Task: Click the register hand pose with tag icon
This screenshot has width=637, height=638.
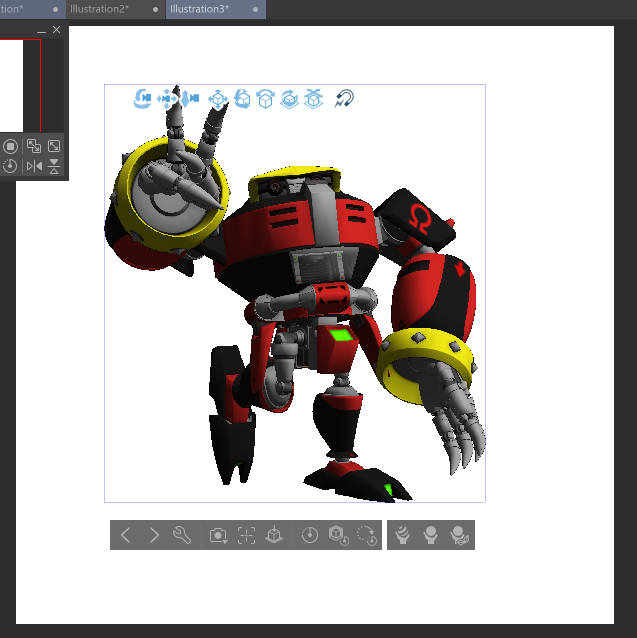Action: pos(460,535)
